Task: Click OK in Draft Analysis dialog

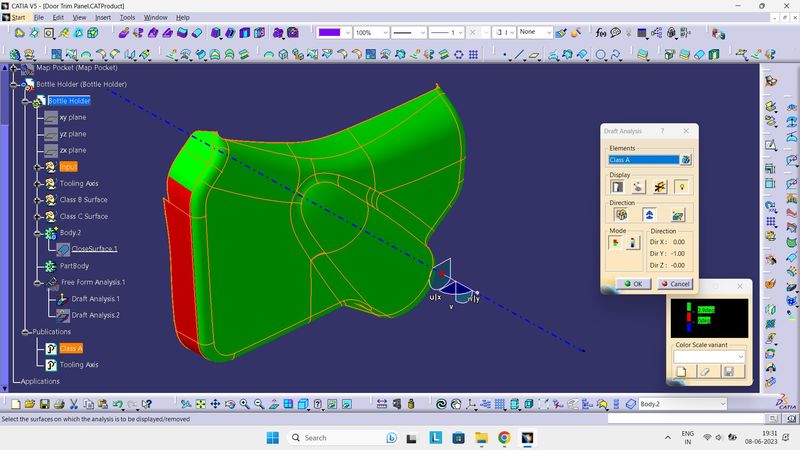Action: [633, 284]
